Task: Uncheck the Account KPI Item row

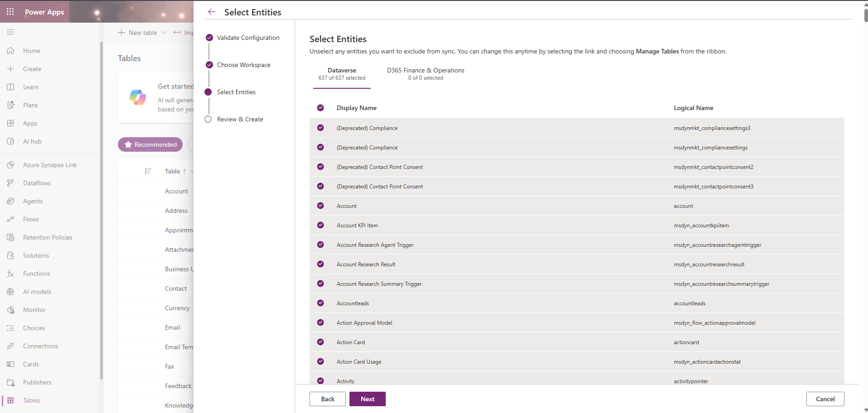Action: 320,225
